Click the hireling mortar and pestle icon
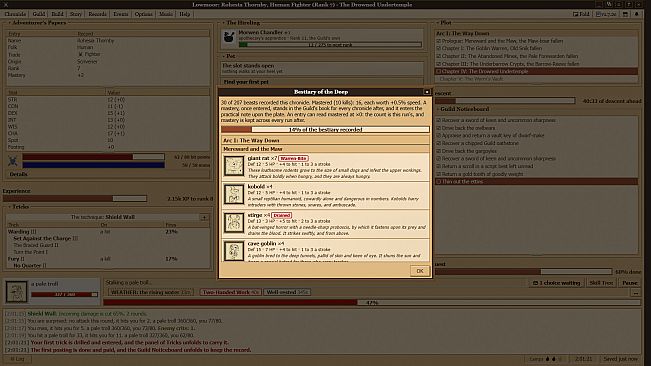The width and height of the screenshot is (651, 366). coord(229,38)
